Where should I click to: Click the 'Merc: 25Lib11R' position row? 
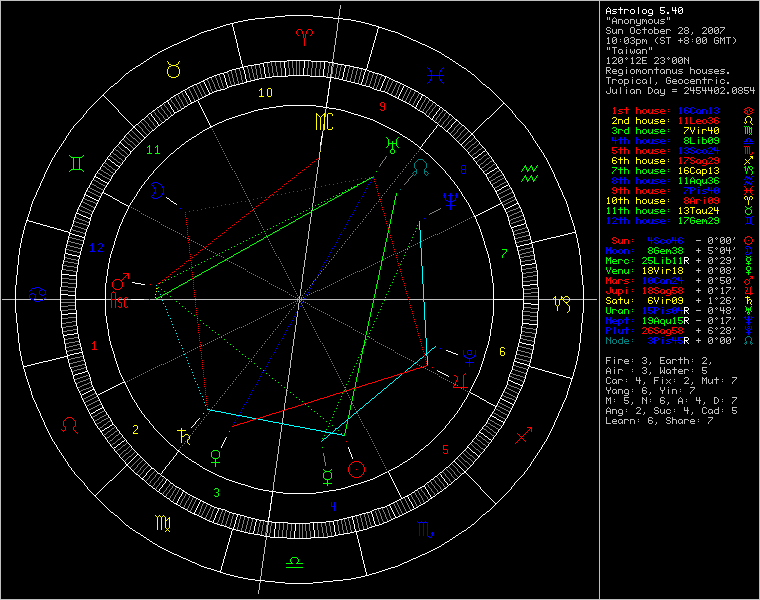coord(671,261)
